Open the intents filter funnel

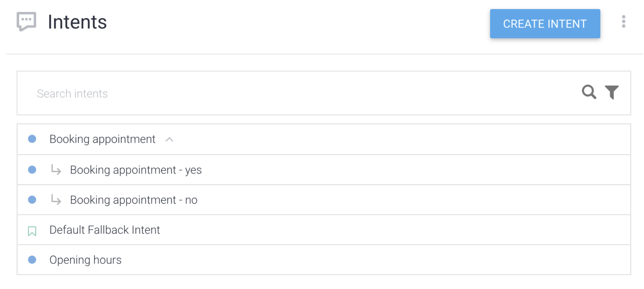click(x=611, y=92)
